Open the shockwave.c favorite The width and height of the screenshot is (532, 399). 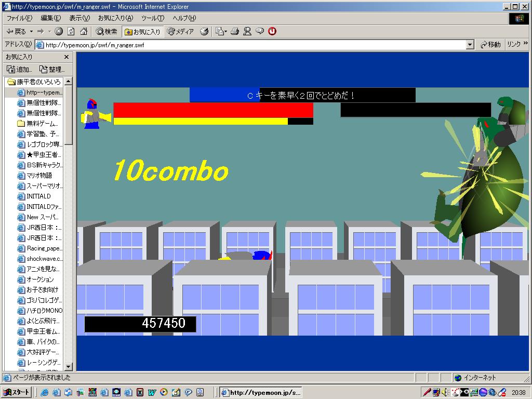(39, 259)
